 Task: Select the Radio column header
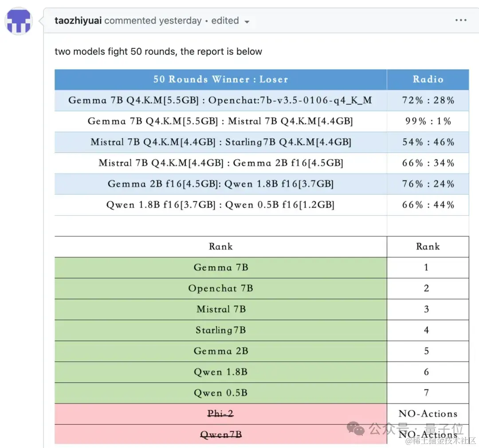[x=428, y=79]
